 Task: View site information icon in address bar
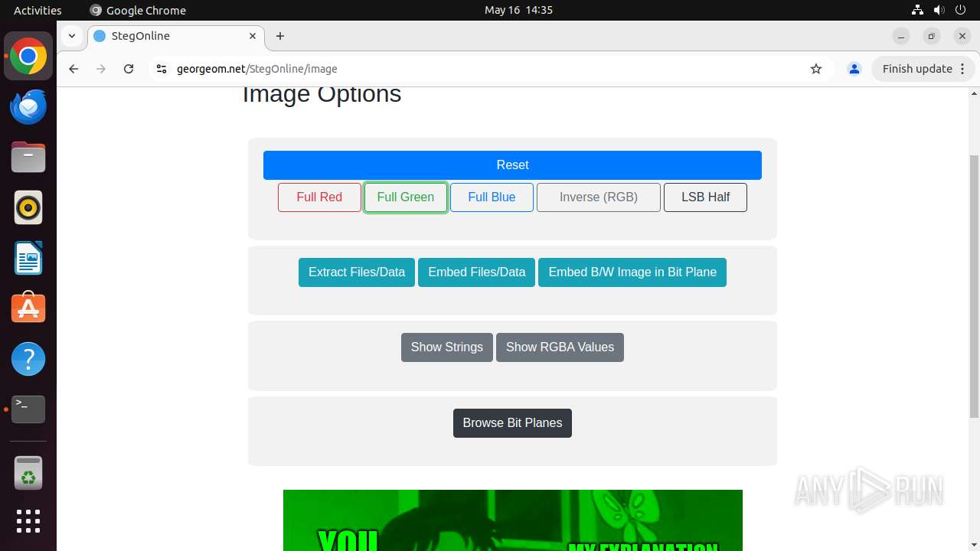point(161,69)
